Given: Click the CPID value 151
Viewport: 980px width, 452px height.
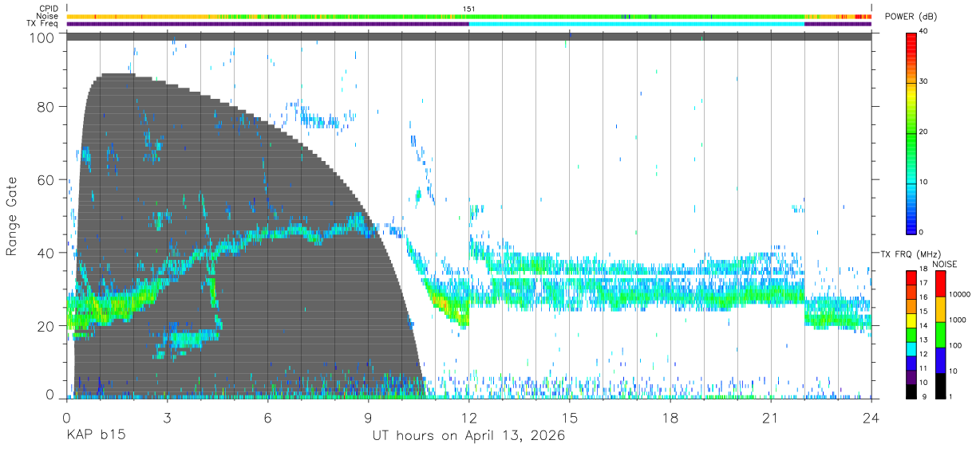Looking at the screenshot, I should pyautogui.click(x=469, y=9).
